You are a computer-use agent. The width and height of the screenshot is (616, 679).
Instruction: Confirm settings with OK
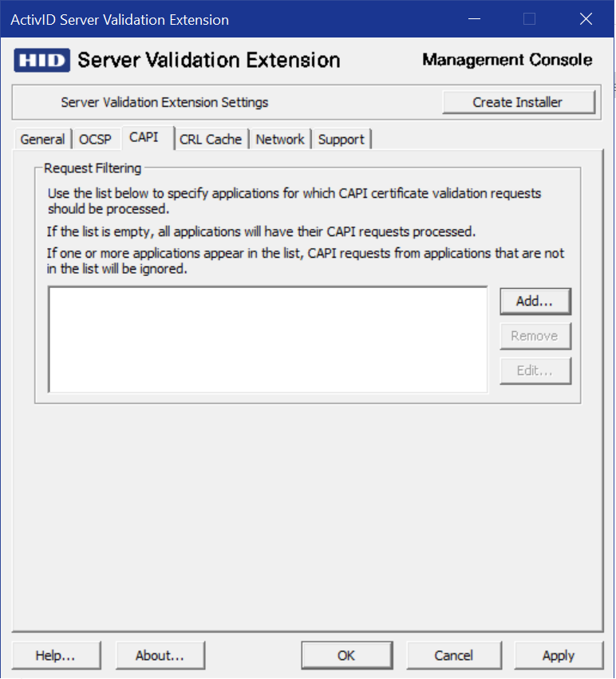[346, 655]
